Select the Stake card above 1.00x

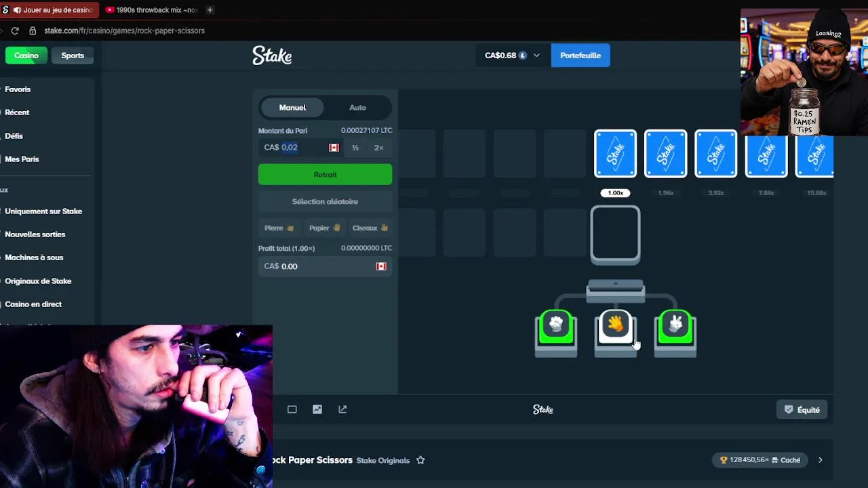point(615,154)
